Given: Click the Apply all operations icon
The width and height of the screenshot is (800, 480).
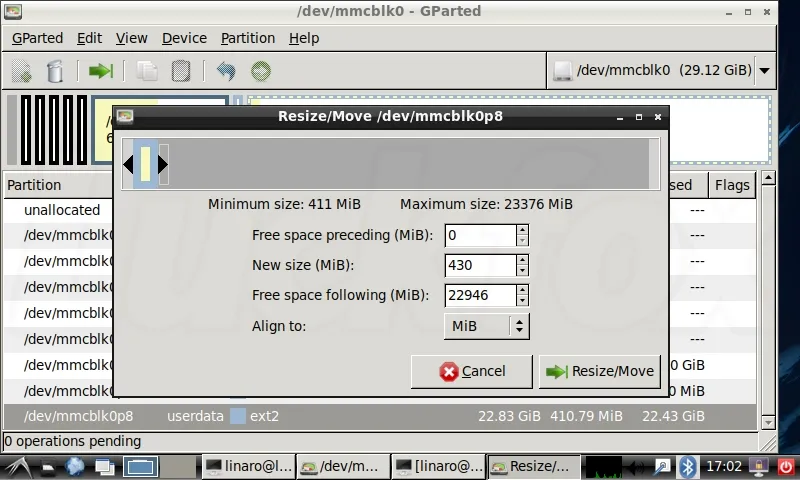Looking at the screenshot, I should click(x=261, y=71).
